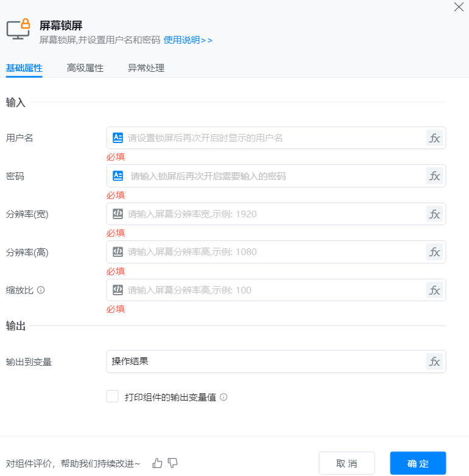469x476 pixels.
Task: Click the 确定 button
Action: tap(418, 463)
